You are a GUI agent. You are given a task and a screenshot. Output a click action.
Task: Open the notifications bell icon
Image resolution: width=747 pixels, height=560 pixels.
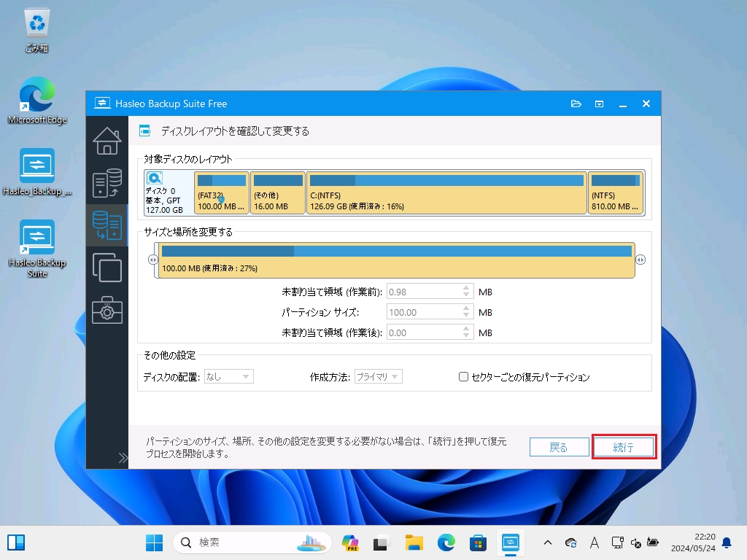click(x=727, y=542)
